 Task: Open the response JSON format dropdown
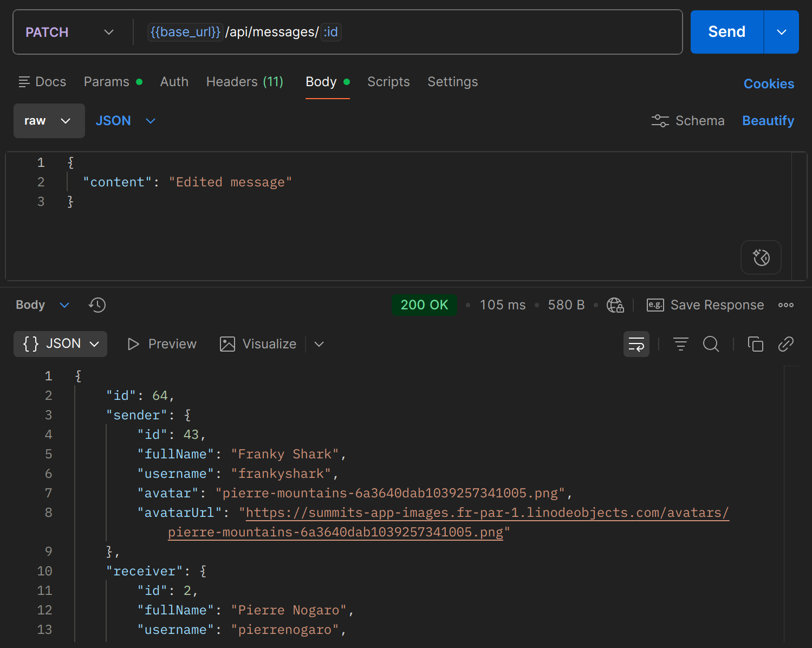(60, 344)
